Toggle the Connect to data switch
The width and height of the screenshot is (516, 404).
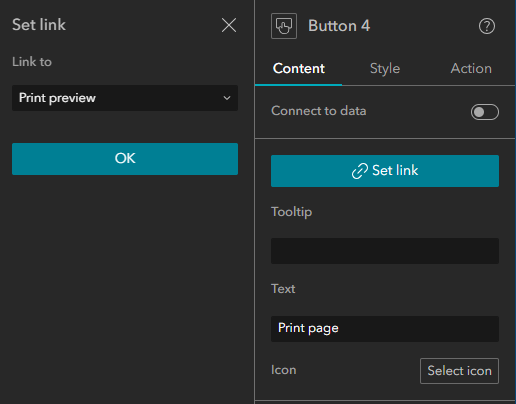[x=485, y=112]
